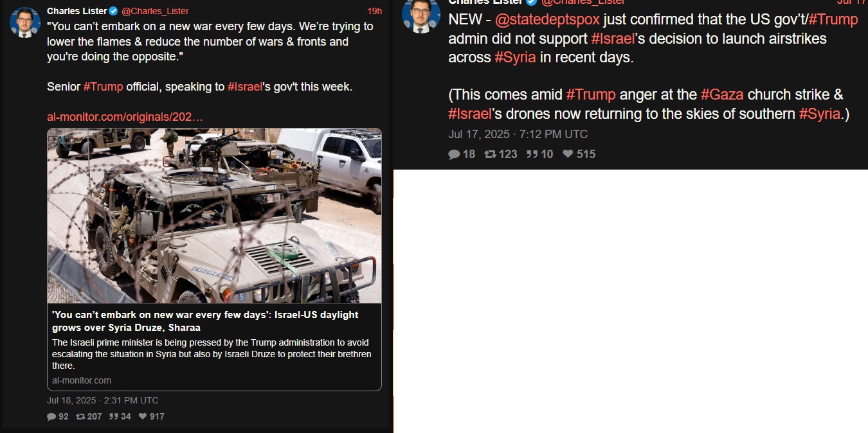This screenshot has width=868, height=433.
Task: Click the @statedeptspox mention
Action: point(547,19)
